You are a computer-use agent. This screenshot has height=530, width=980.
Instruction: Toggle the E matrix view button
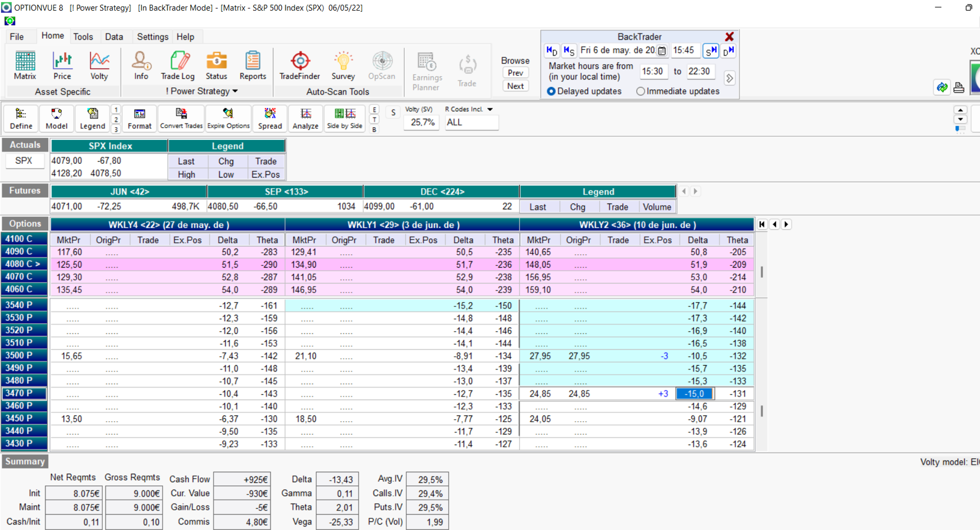[374, 110]
